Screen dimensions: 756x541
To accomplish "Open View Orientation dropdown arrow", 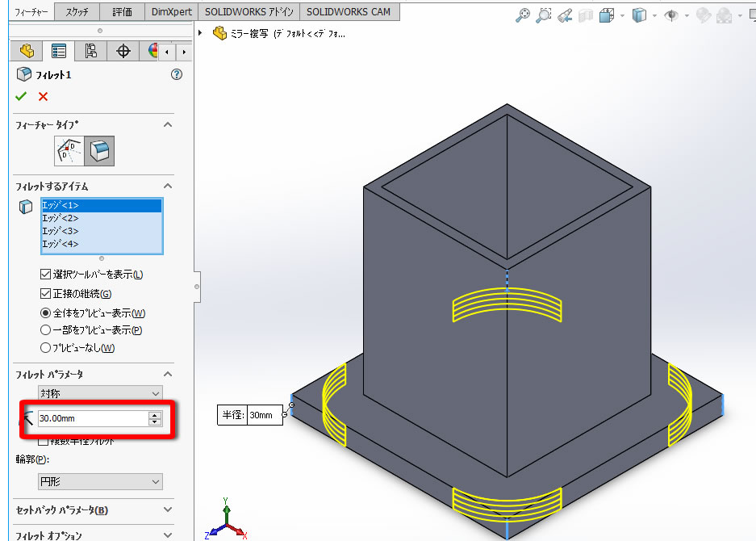I will tap(622, 16).
